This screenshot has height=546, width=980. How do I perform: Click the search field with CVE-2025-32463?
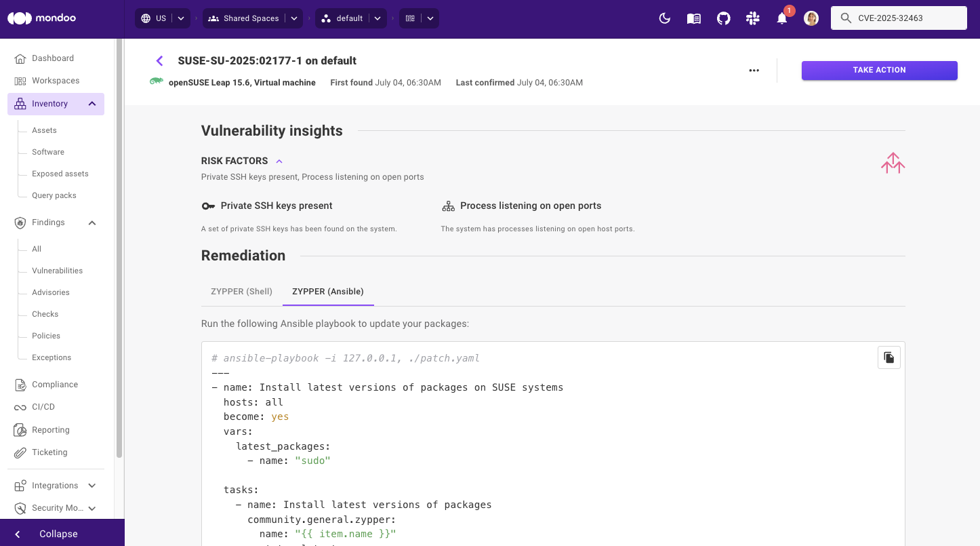(899, 18)
